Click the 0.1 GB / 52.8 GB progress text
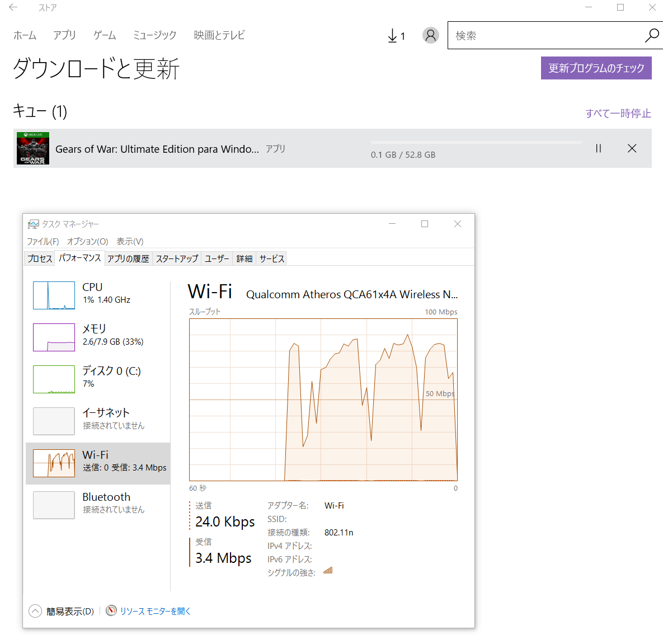This screenshot has height=644, width=663. click(403, 155)
